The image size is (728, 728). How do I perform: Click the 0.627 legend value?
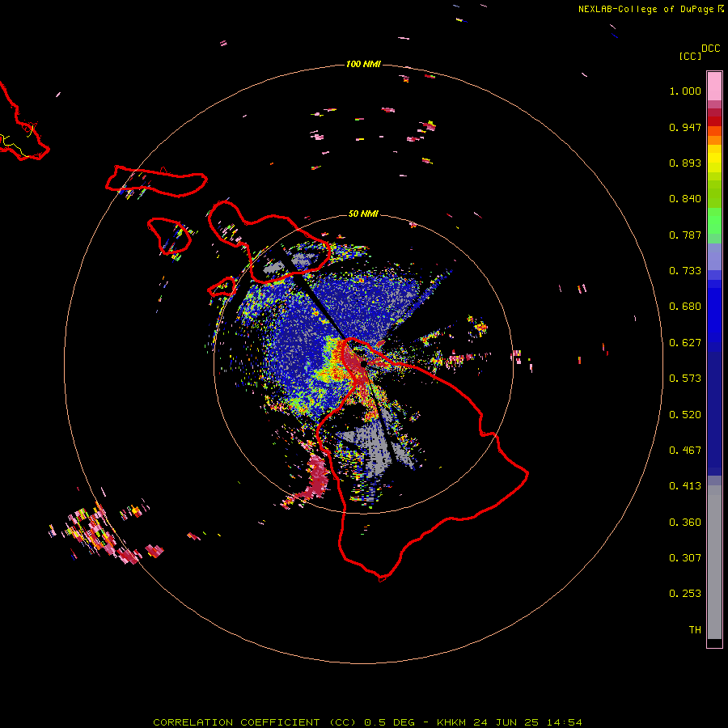(x=685, y=343)
